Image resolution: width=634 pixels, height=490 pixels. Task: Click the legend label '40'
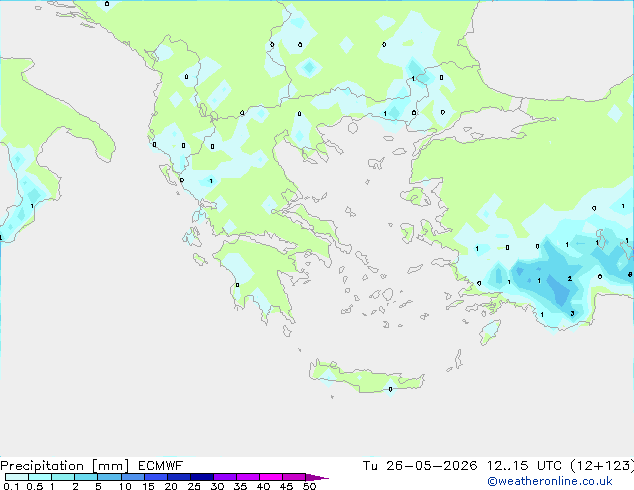click(x=263, y=486)
